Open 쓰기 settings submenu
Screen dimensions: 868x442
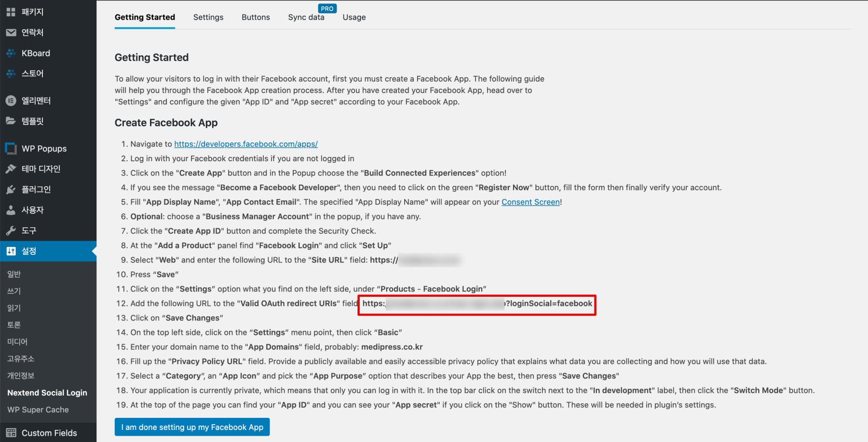point(14,291)
